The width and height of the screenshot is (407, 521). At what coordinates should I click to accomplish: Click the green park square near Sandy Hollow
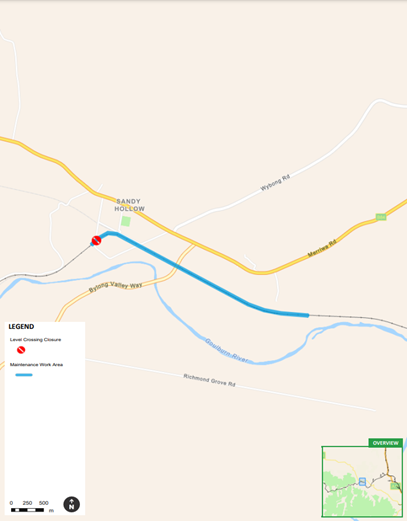pyautogui.click(x=126, y=221)
